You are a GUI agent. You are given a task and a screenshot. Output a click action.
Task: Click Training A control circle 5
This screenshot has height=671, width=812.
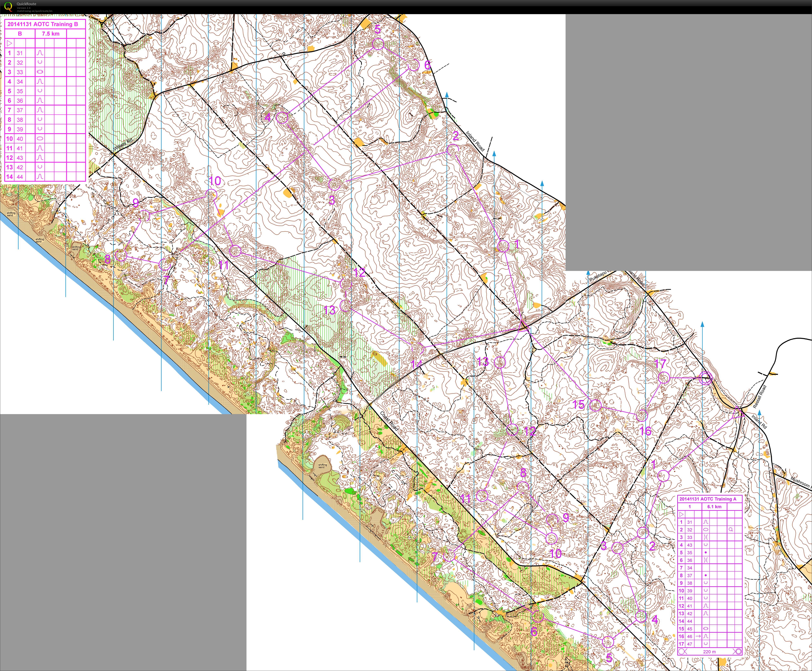pyautogui.click(x=609, y=642)
